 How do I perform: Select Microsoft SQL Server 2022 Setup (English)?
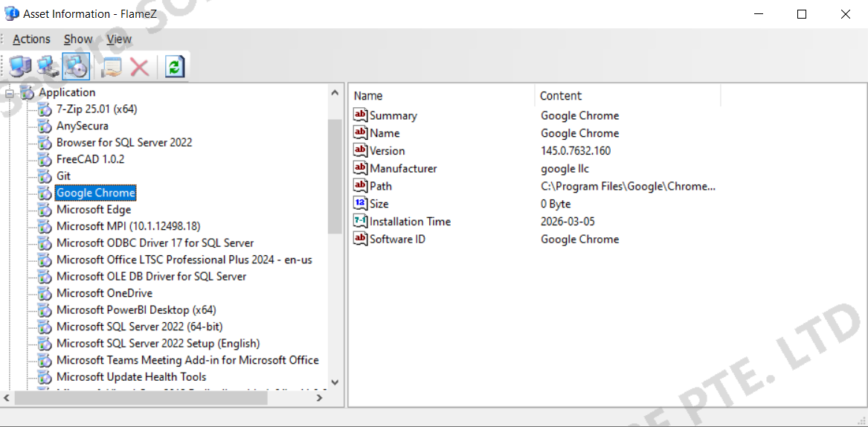point(158,344)
